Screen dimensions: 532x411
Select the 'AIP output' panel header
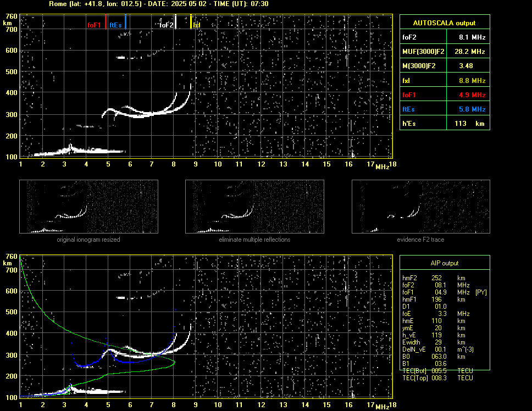click(445, 263)
